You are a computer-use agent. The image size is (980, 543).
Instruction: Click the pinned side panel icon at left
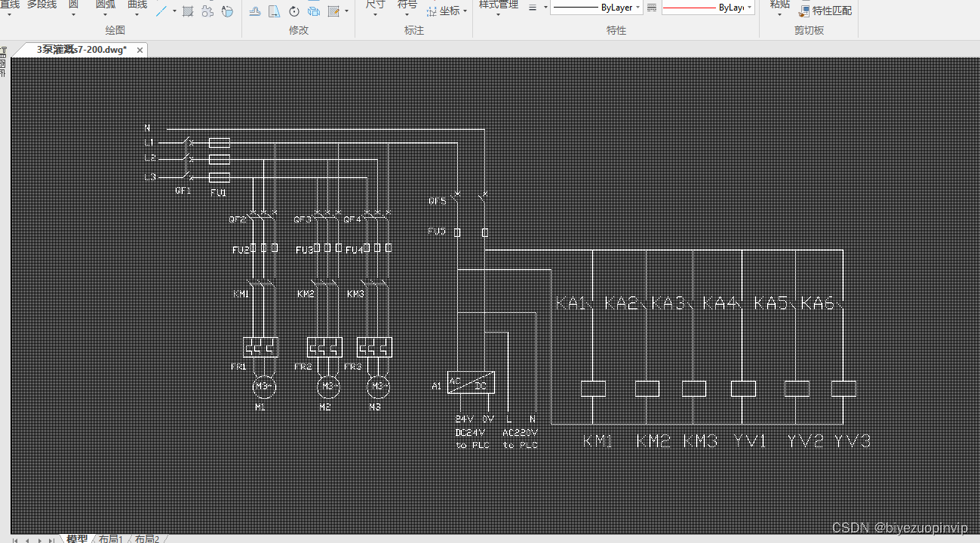click(3, 53)
